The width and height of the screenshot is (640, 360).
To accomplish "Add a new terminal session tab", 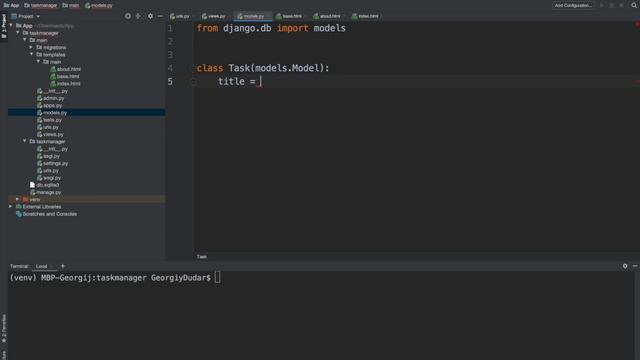I will 63,266.
